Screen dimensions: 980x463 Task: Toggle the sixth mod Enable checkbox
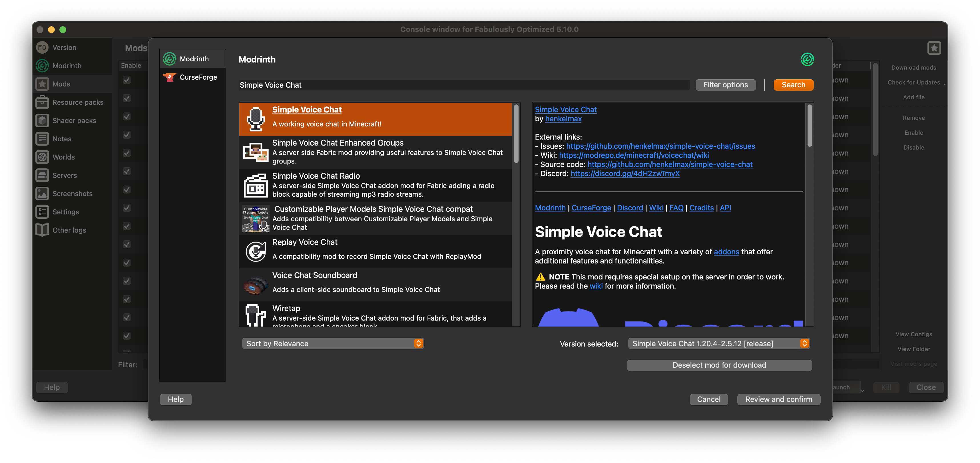click(x=127, y=172)
